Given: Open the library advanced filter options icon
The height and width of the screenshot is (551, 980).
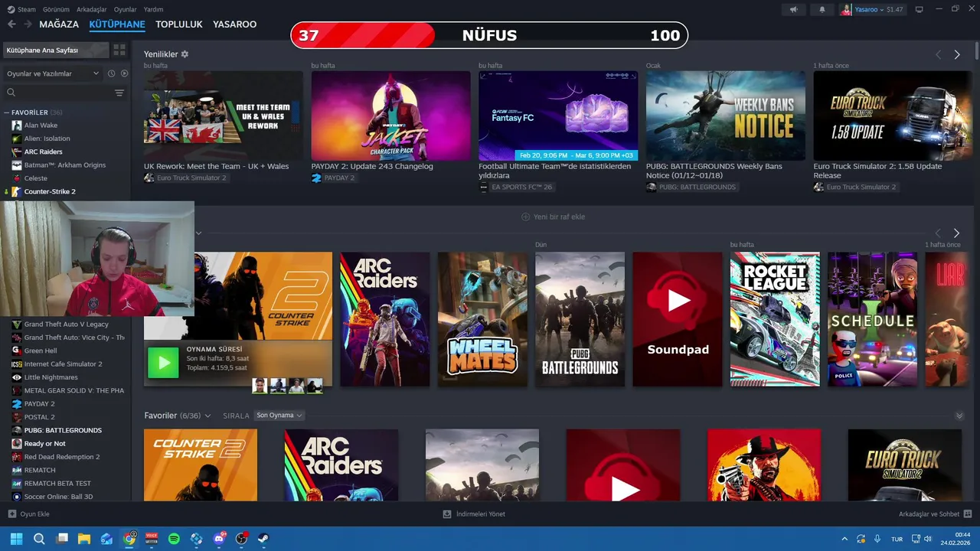Looking at the screenshot, I should pyautogui.click(x=119, y=93).
